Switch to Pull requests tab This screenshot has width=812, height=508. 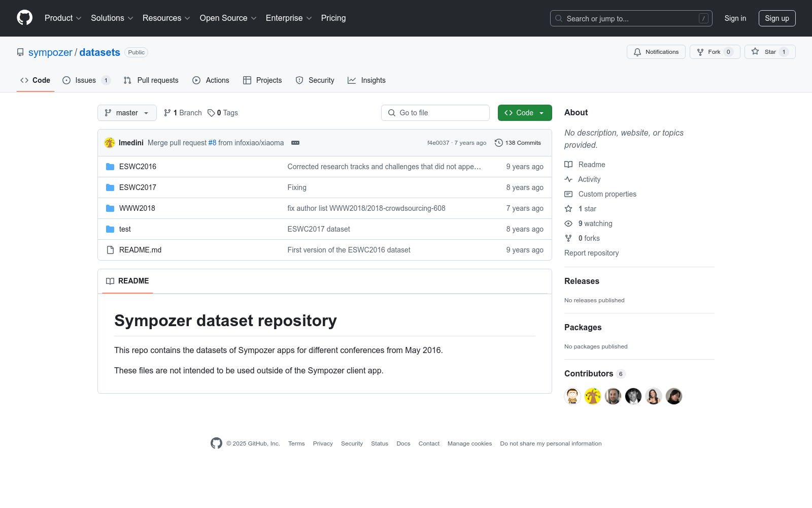[x=151, y=80]
